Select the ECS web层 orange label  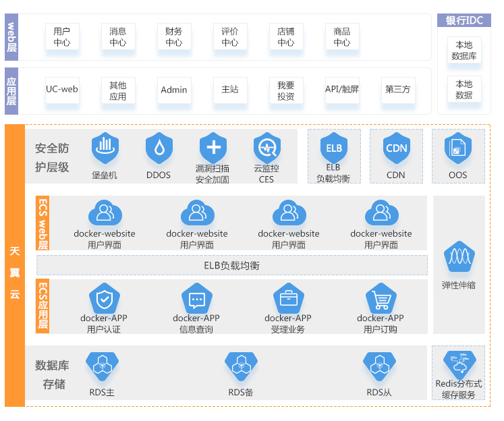tap(43, 223)
